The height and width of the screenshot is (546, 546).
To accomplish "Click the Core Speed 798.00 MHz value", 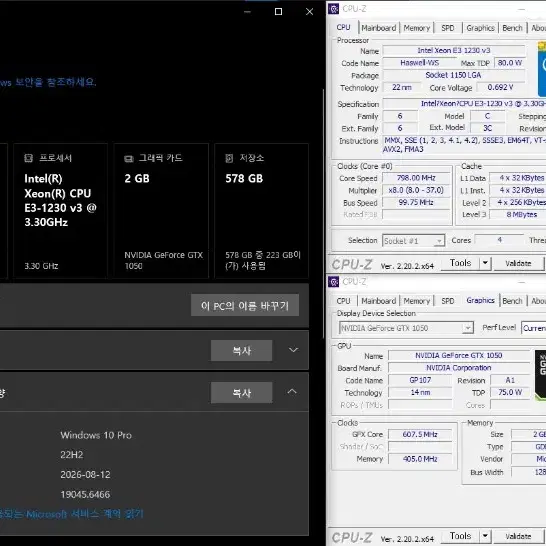I will click(x=416, y=178).
